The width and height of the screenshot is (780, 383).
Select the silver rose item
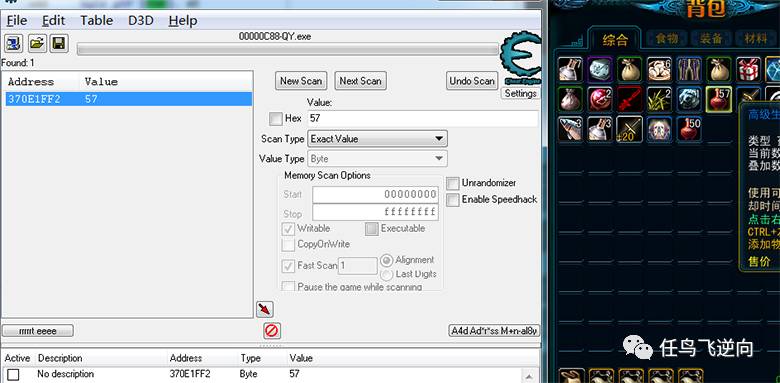click(689, 99)
